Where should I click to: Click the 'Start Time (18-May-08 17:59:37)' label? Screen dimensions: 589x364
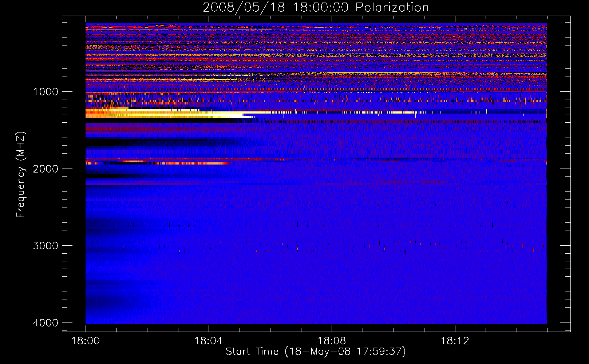coord(316,352)
